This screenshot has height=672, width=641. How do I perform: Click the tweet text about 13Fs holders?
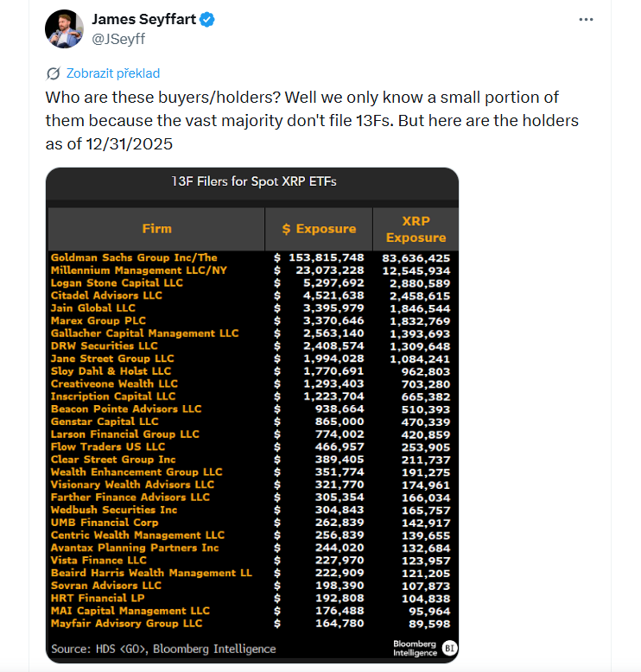pos(312,121)
